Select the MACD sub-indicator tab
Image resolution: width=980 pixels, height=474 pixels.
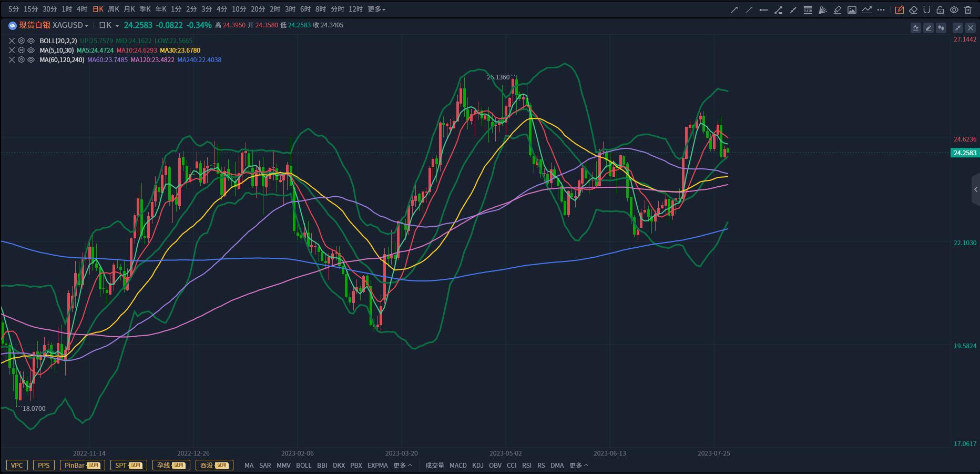pos(458,465)
